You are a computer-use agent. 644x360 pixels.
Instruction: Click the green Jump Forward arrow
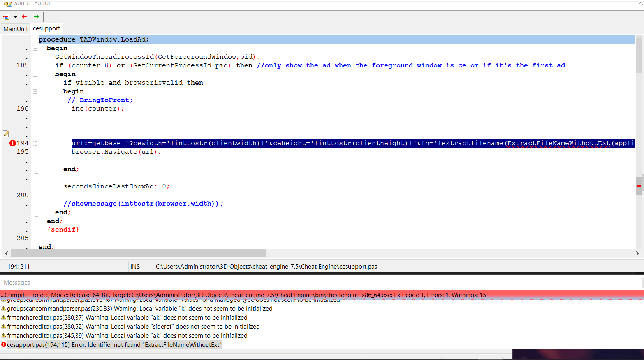click(x=36, y=16)
